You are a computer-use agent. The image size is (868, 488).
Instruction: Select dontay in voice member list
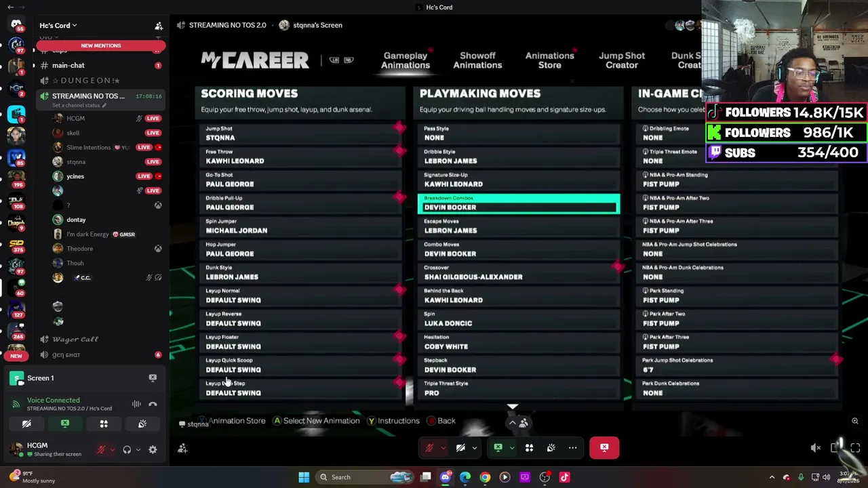(76, 220)
